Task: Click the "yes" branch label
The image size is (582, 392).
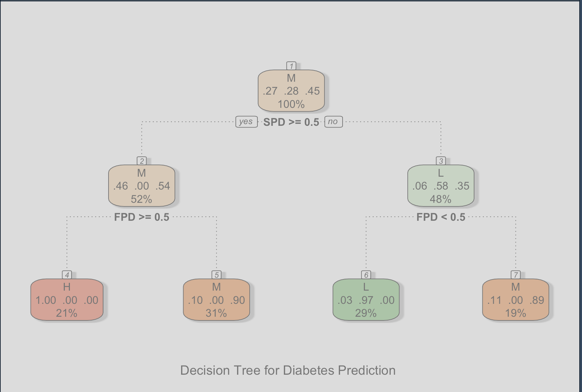Action: (x=246, y=122)
